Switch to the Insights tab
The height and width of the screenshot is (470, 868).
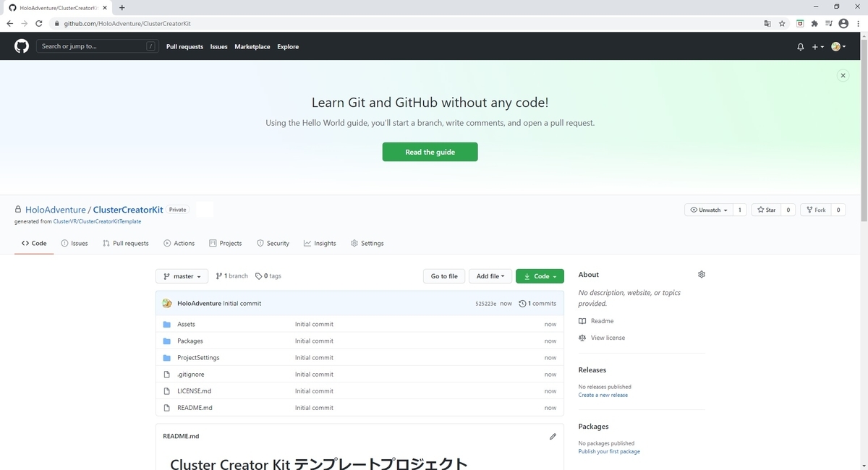(320, 243)
